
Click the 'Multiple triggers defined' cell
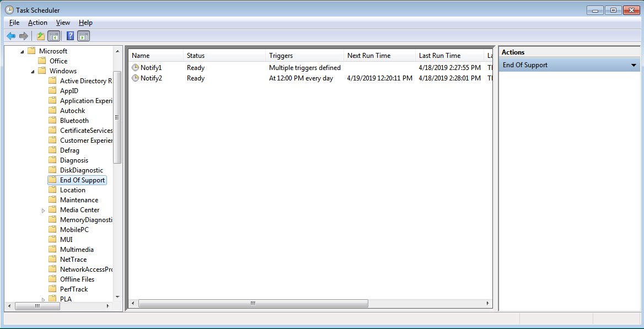(305, 68)
